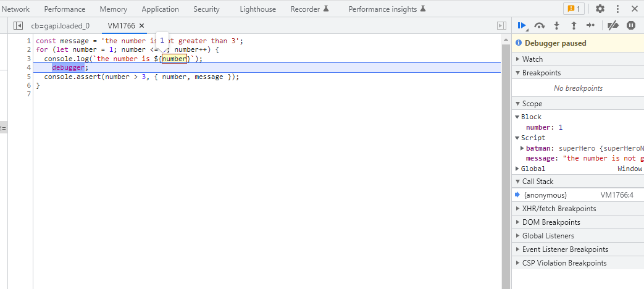Step out of current function
Screen dimensions: 644x289
coord(573,25)
